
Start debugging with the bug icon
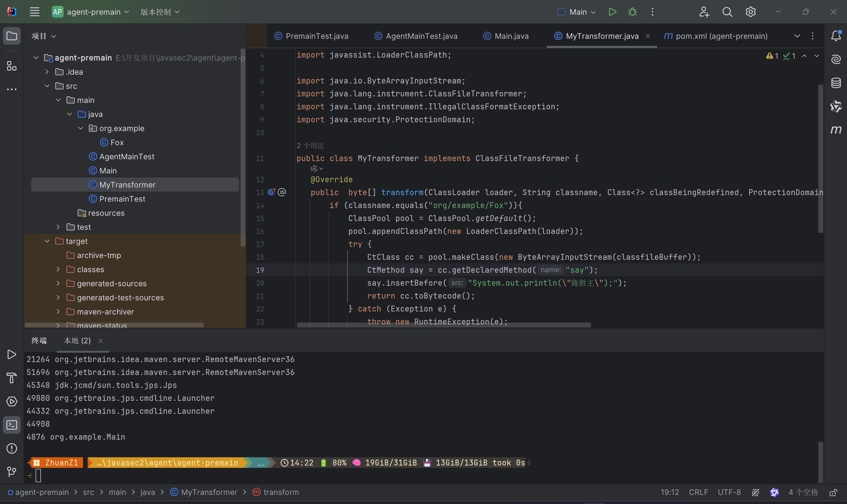pyautogui.click(x=632, y=12)
